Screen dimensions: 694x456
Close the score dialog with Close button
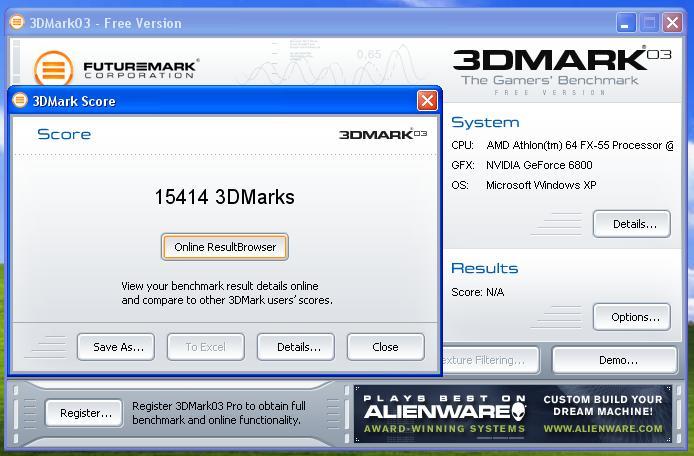(x=386, y=347)
